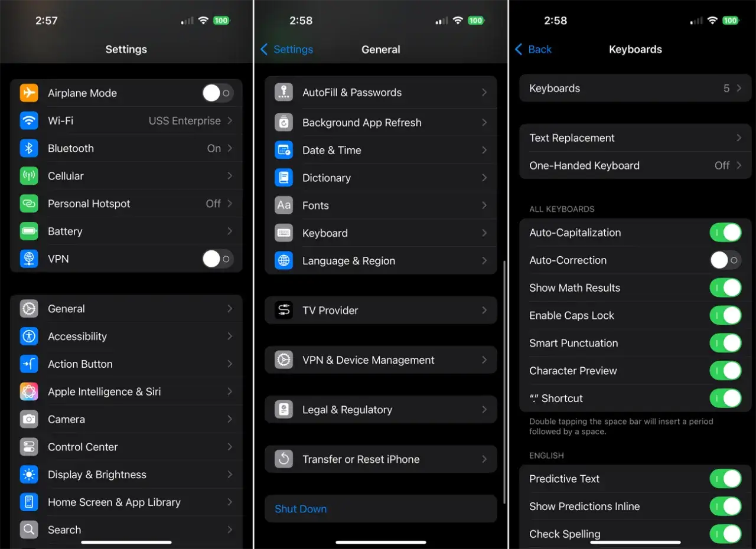Viewport: 756px width, 549px height.
Task: Toggle Predictive Text switch
Action: (x=725, y=479)
